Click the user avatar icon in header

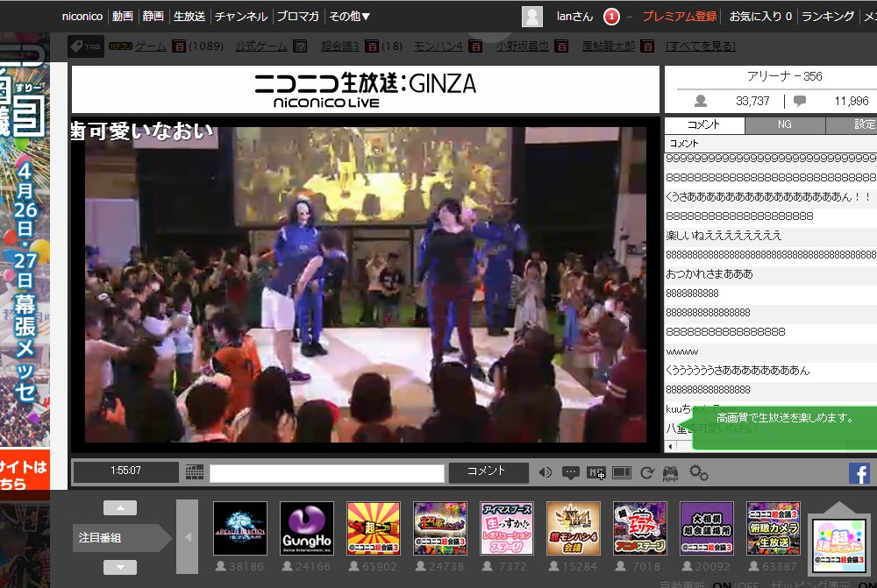(532, 16)
